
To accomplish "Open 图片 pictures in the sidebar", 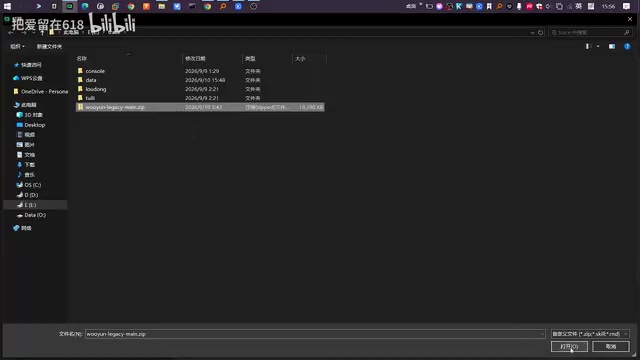I will [x=29, y=145].
